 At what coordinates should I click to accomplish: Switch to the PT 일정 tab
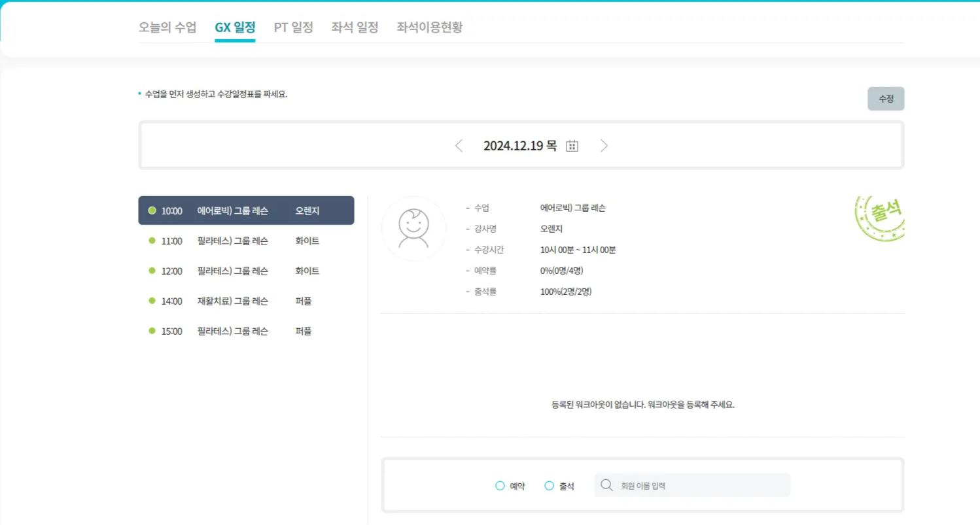[294, 27]
